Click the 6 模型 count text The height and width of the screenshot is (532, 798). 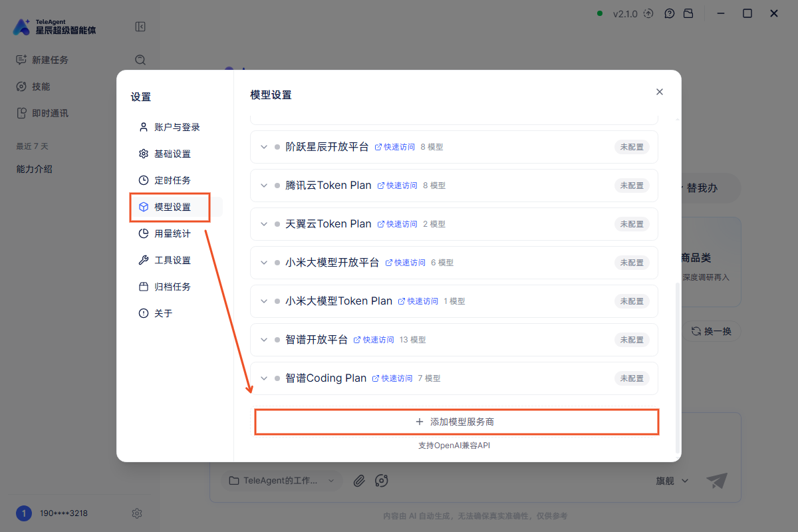pos(442,263)
